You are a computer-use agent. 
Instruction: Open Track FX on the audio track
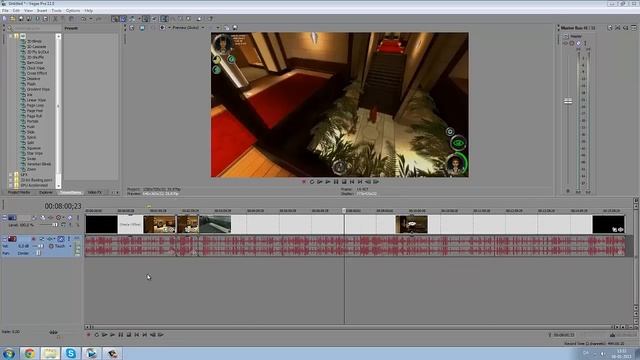point(51,239)
